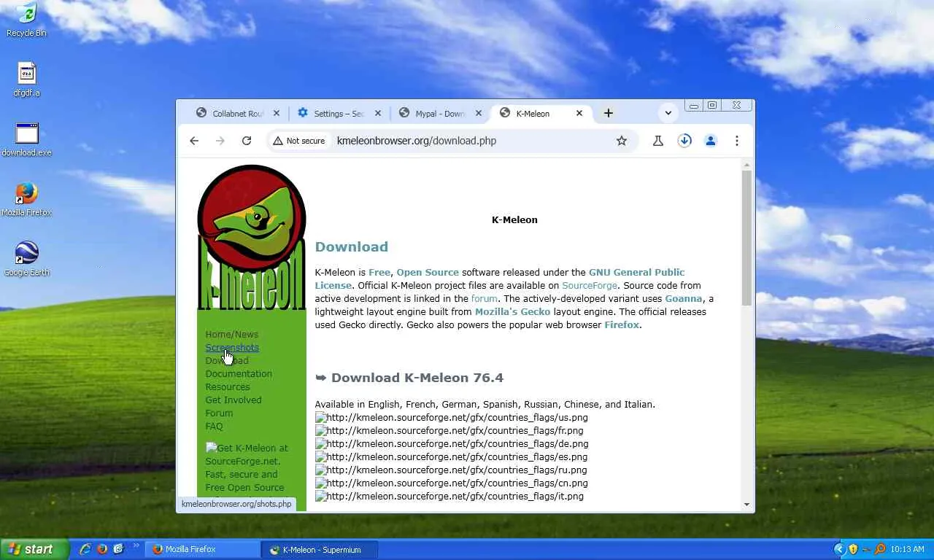Viewport: 934px width, 560px height.
Task: Select Google Earth desktop shortcut
Action: pyautogui.click(x=27, y=259)
